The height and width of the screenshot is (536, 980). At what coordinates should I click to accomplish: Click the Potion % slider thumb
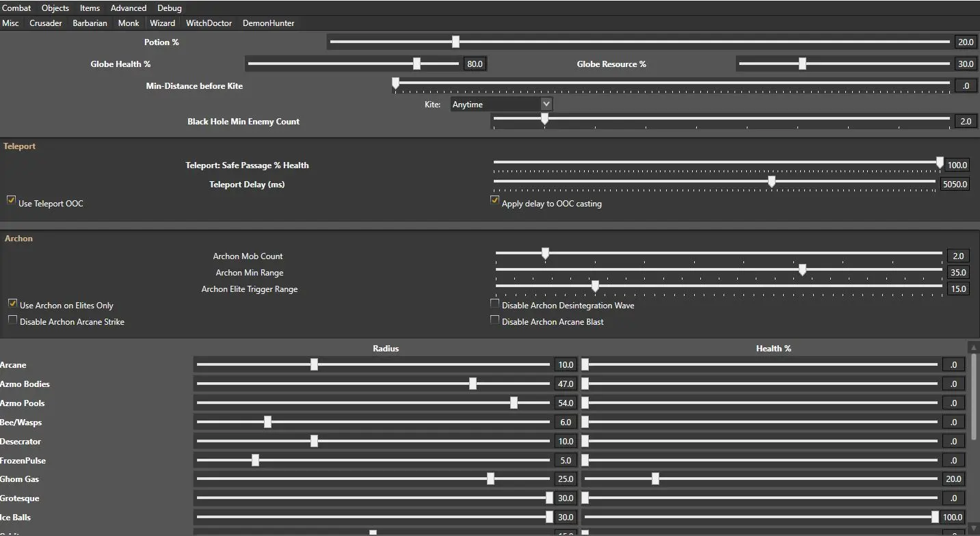pyautogui.click(x=455, y=42)
